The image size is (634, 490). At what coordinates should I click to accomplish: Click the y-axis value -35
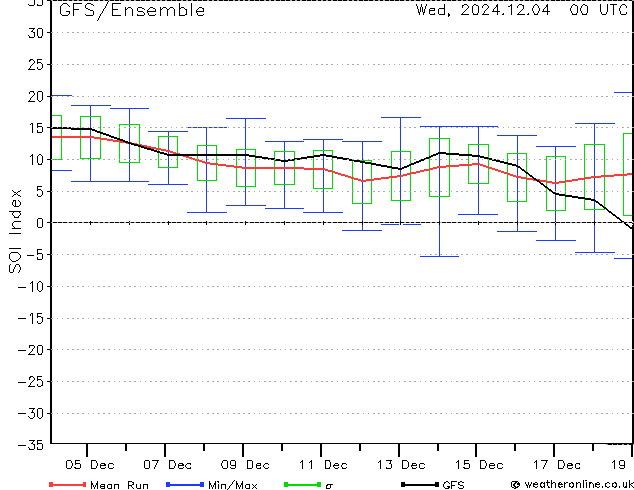31,445
